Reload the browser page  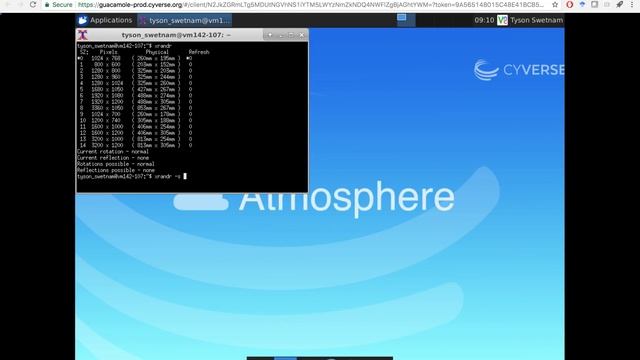click(x=33, y=4)
